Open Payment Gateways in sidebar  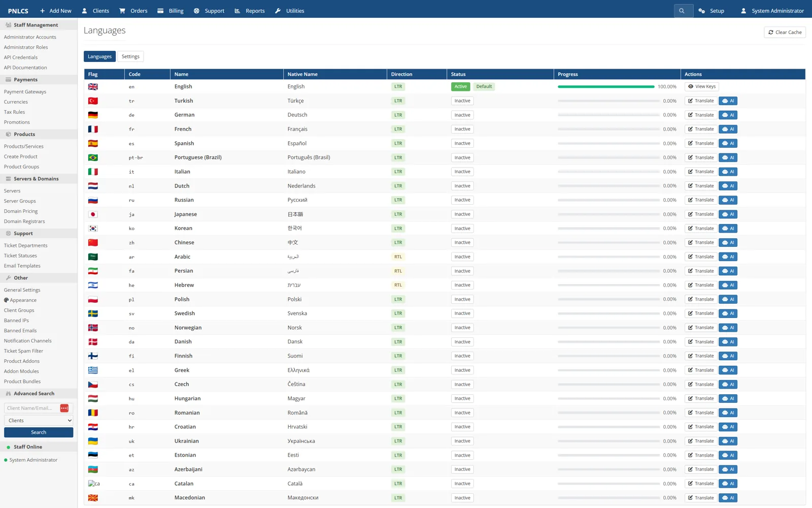25,92
